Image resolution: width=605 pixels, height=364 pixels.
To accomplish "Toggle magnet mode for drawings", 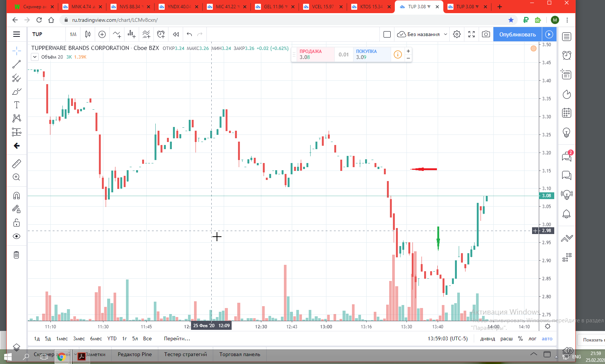I will [x=17, y=196].
